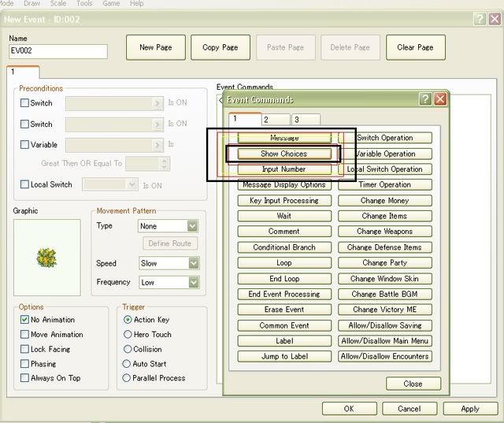This screenshot has height=423, width=504.
Task: Open the Tools menu
Action: tap(84, 3)
